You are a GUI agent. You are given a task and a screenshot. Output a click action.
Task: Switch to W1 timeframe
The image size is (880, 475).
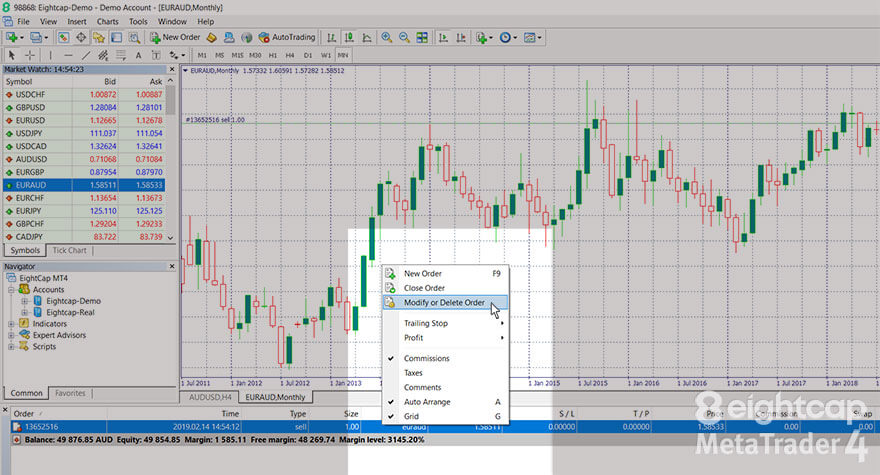[x=326, y=55]
